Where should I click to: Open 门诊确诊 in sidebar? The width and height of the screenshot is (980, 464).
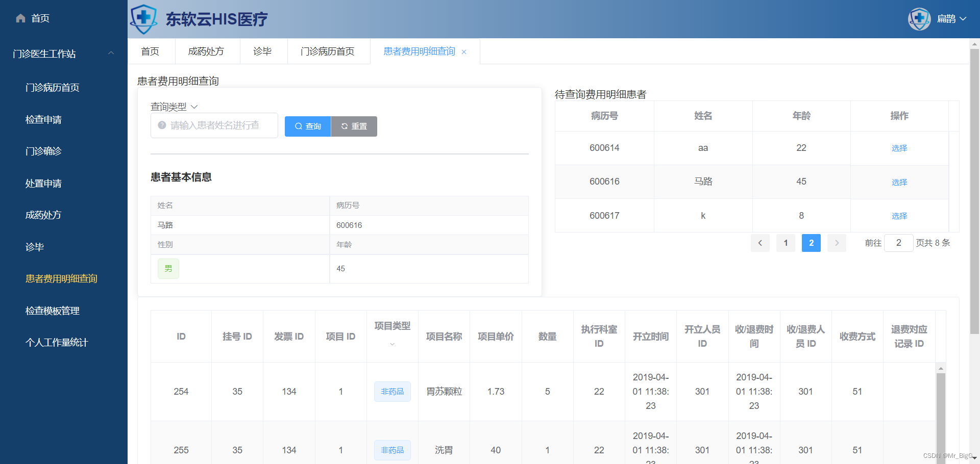pyautogui.click(x=43, y=151)
